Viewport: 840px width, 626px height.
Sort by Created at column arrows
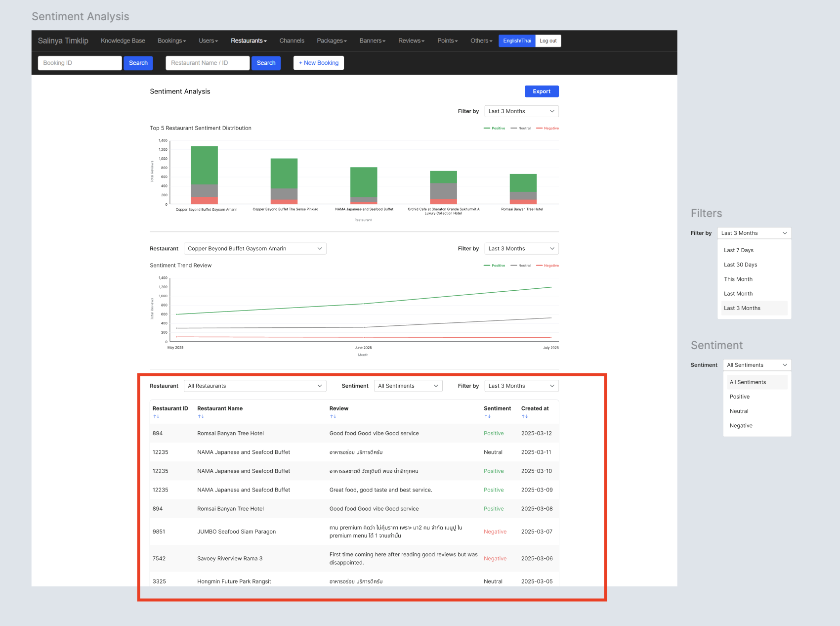[x=525, y=416]
